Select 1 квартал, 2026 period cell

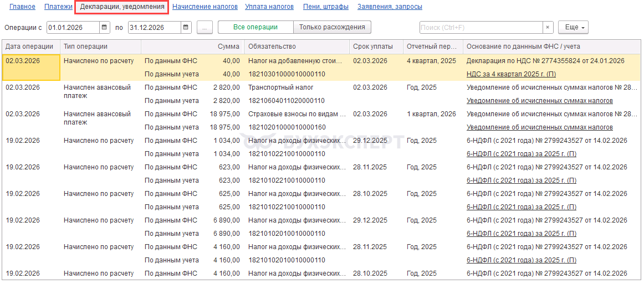(432, 113)
